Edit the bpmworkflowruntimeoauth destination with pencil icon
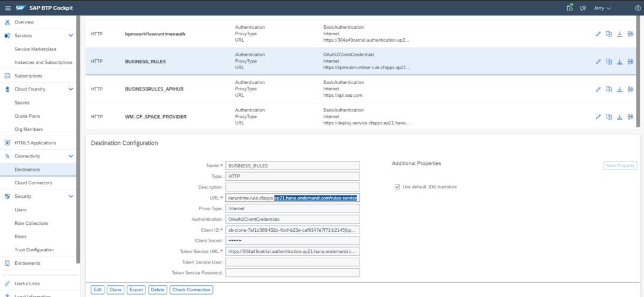The image size is (644, 297). coord(598,34)
